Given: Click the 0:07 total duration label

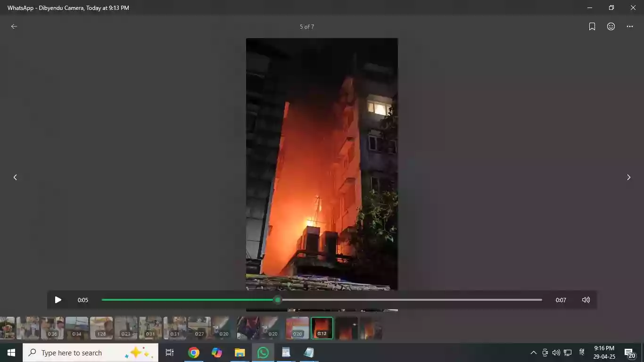Looking at the screenshot, I should pos(561,300).
